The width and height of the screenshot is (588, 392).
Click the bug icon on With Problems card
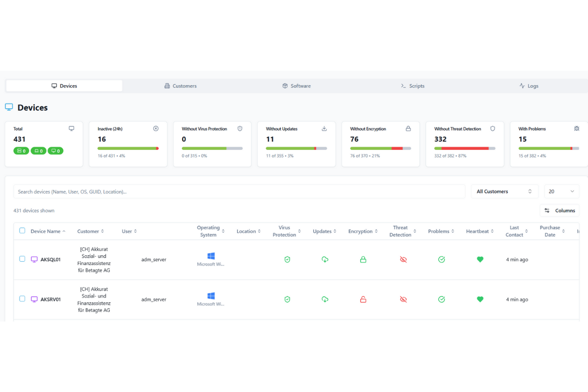pyautogui.click(x=577, y=129)
